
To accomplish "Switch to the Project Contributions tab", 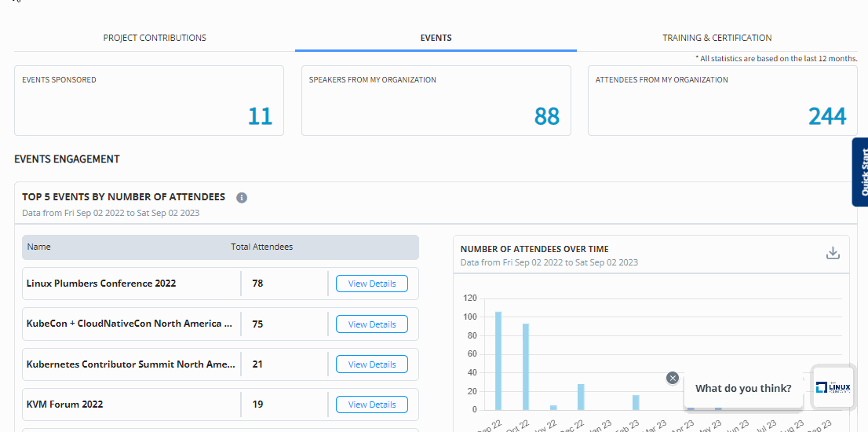I will pyautogui.click(x=155, y=38).
